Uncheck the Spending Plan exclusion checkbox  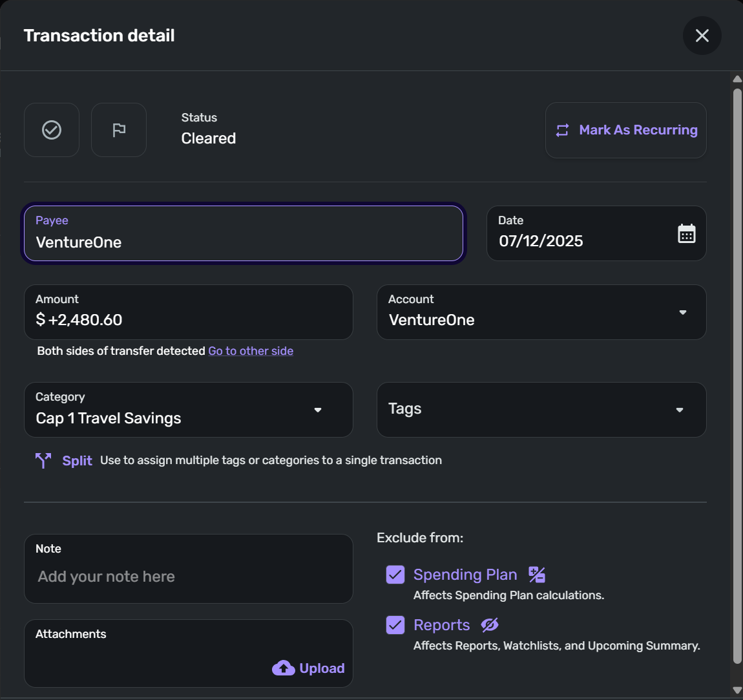(x=395, y=575)
